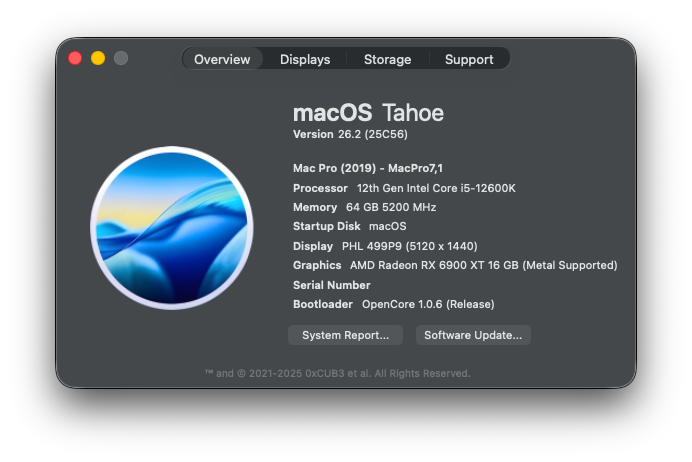Click the PHL 499P9 (5120 x 1440) display value
The image size is (692, 462).
[x=410, y=246]
